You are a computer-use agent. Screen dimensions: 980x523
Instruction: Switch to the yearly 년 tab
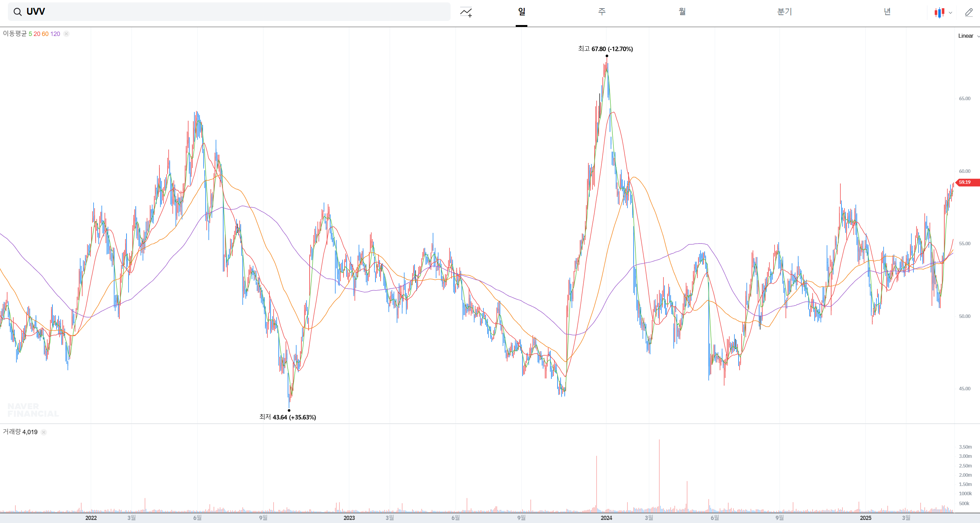point(887,12)
